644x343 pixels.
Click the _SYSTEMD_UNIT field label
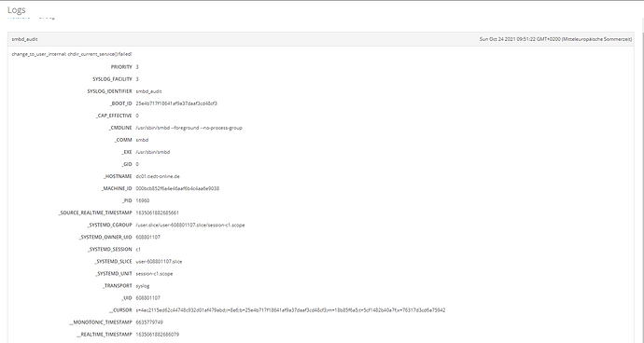pos(114,274)
